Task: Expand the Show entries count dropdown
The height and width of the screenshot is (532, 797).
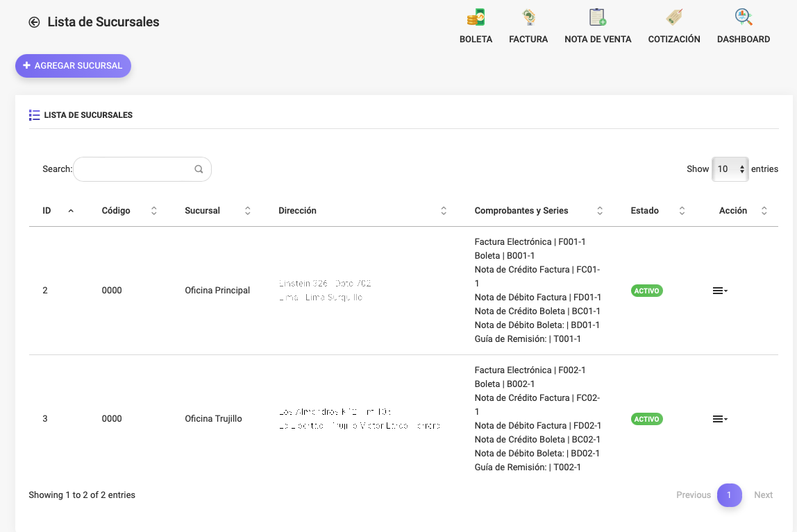Action: (730, 169)
